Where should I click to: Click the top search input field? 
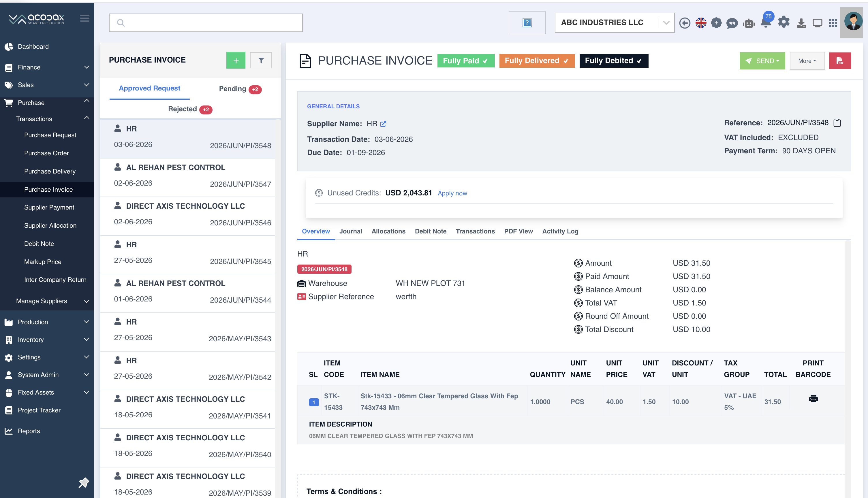click(206, 23)
